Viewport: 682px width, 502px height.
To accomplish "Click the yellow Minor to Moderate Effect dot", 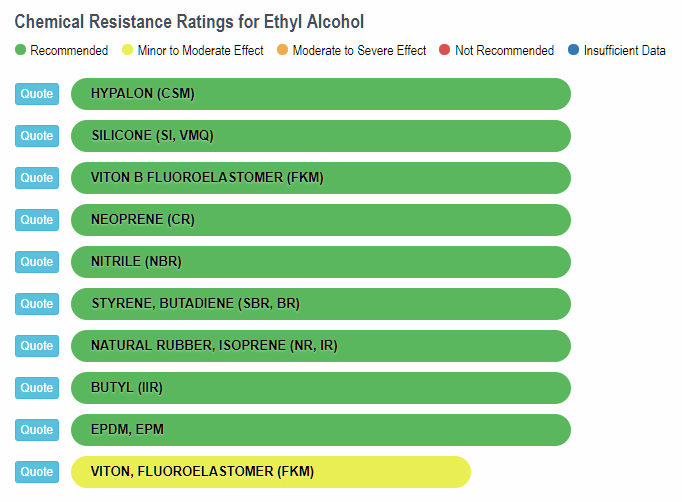I will point(127,50).
